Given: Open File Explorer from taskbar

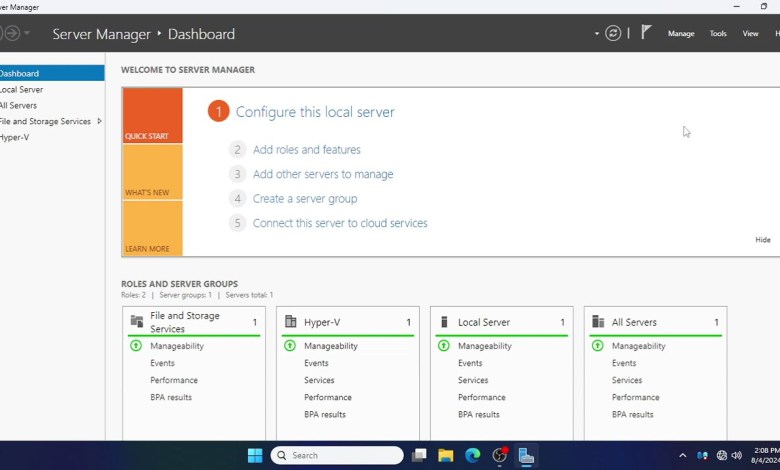Looking at the screenshot, I should 446,455.
